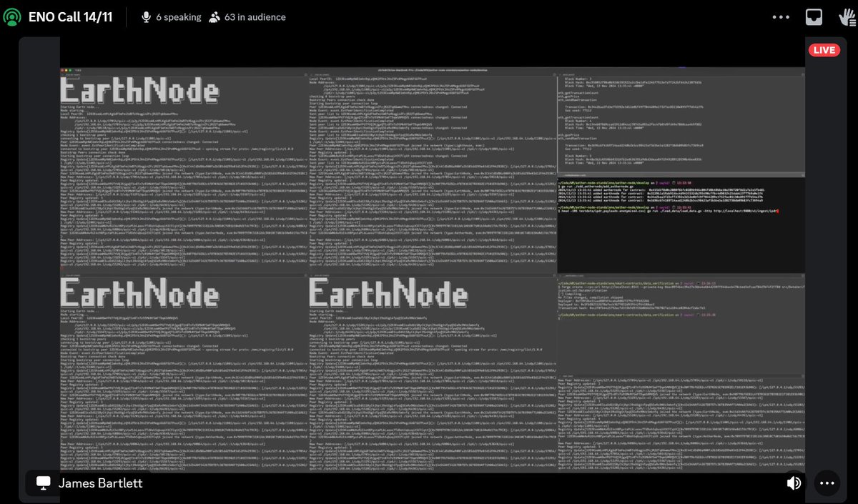Open the three-dot stage options menu
The width and height of the screenshot is (858, 504).
pos(781,17)
